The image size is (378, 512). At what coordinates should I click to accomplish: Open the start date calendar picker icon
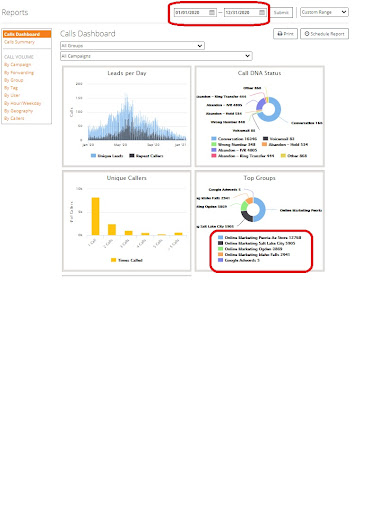click(x=212, y=12)
